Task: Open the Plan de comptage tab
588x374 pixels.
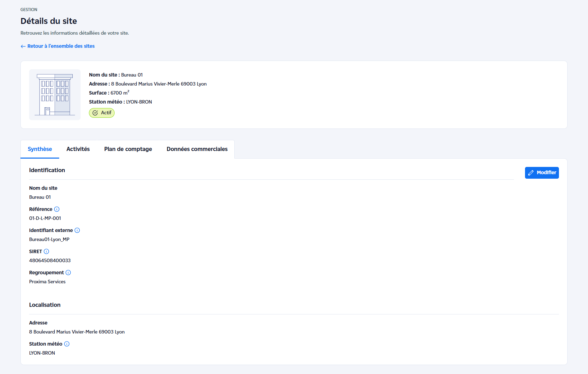Action: click(128, 149)
